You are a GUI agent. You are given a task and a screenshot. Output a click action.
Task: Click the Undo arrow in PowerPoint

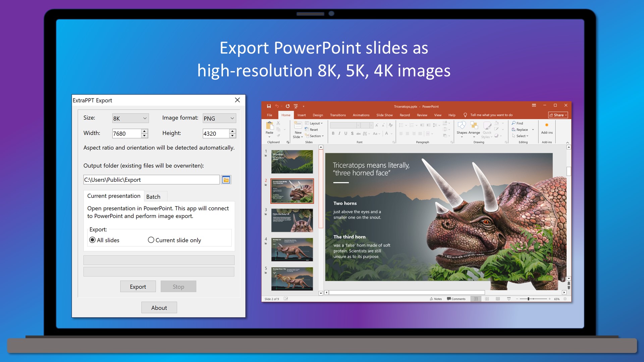[x=277, y=106]
